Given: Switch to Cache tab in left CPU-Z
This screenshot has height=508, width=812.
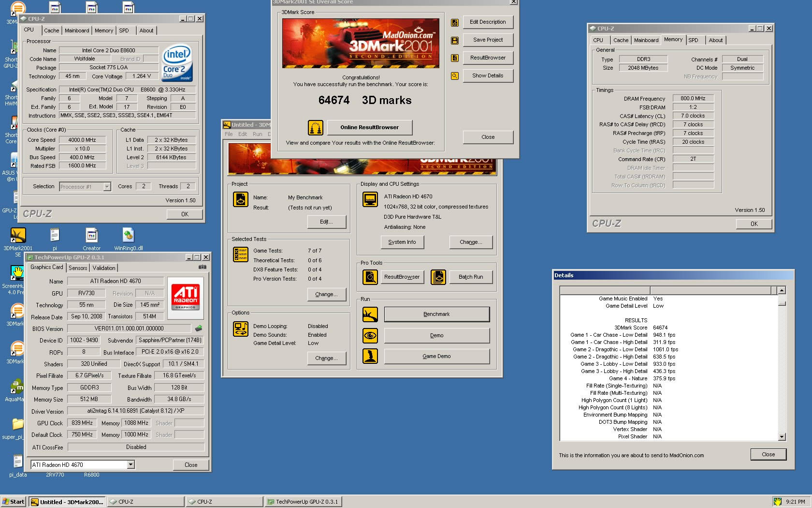Looking at the screenshot, I should click(x=52, y=30).
